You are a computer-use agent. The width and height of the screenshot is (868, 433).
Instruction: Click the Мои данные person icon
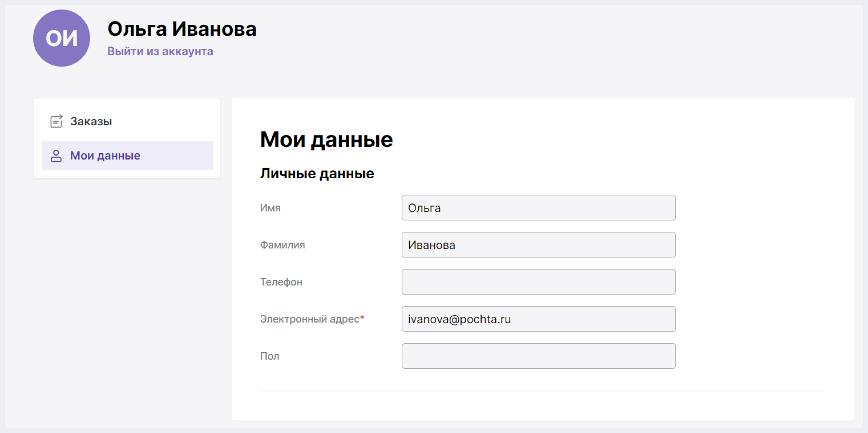(56, 156)
